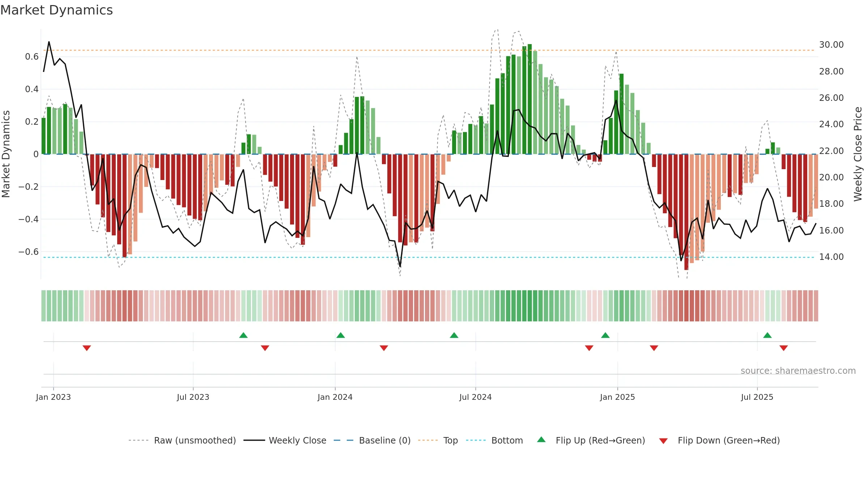Click the 14.00 price axis label
868x488 pixels.
[x=831, y=257]
